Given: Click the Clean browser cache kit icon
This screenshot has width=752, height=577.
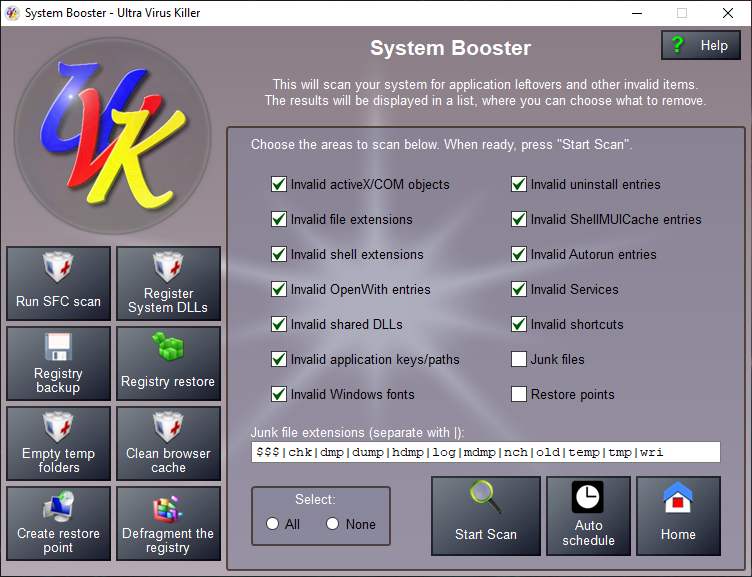Looking at the screenshot, I should tap(168, 426).
